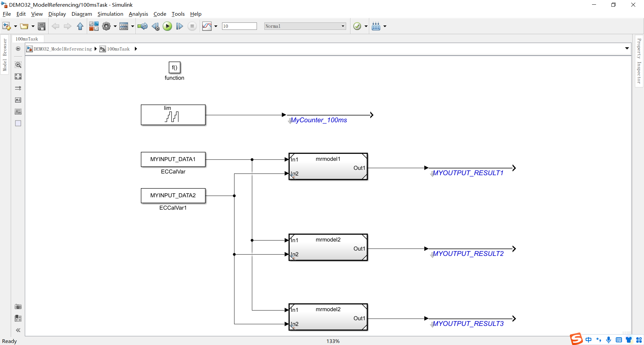This screenshot has width=644, height=345.
Task: Click the MyCounter_100ms signal label
Action: click(319, 120)
